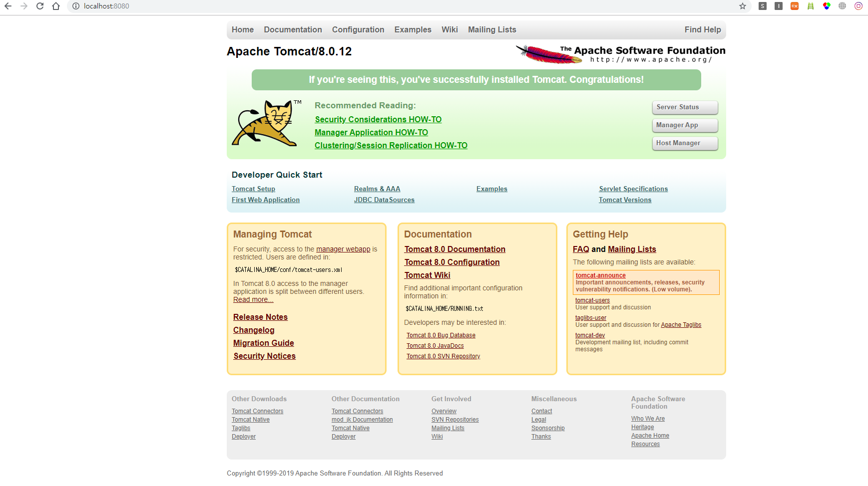Image resolution: width=868 pixels, height=486 pixels.
Task: View site information icon next to localhost
Action: click(76, 6)
